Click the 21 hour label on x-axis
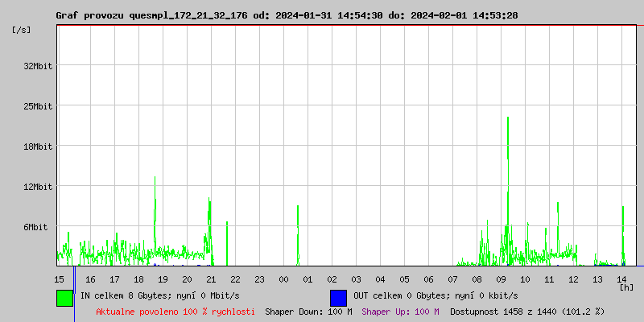644x322 pixels. point(211,279)
